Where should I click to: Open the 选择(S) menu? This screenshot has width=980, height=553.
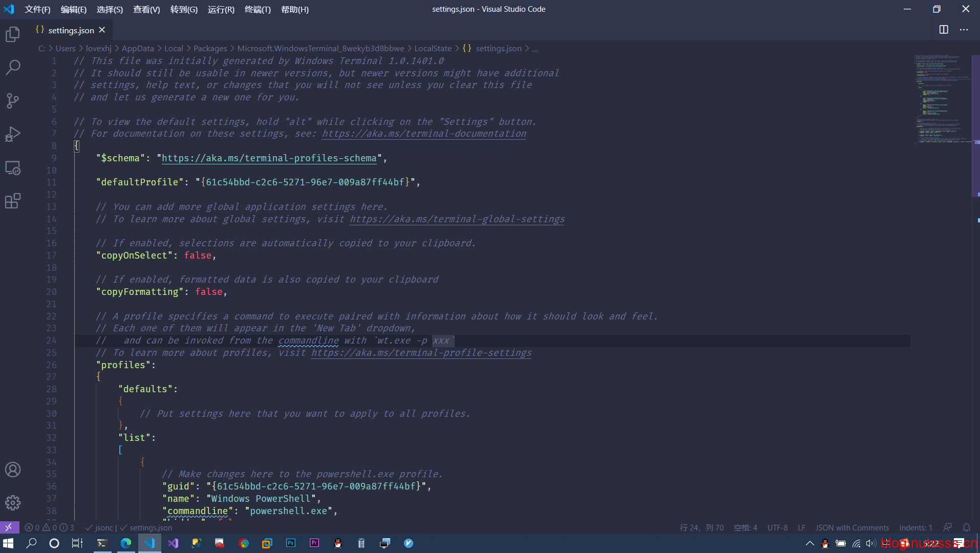(110, 9)
